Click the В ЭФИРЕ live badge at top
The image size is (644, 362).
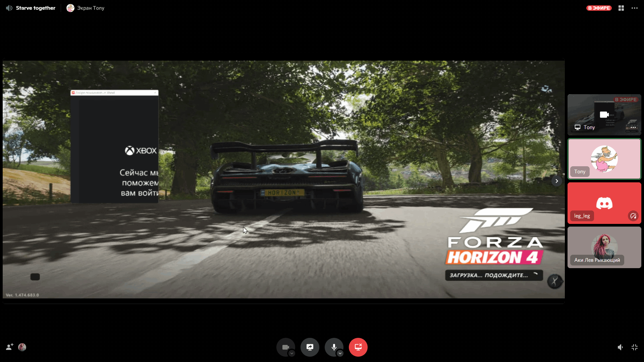point(599,8)
